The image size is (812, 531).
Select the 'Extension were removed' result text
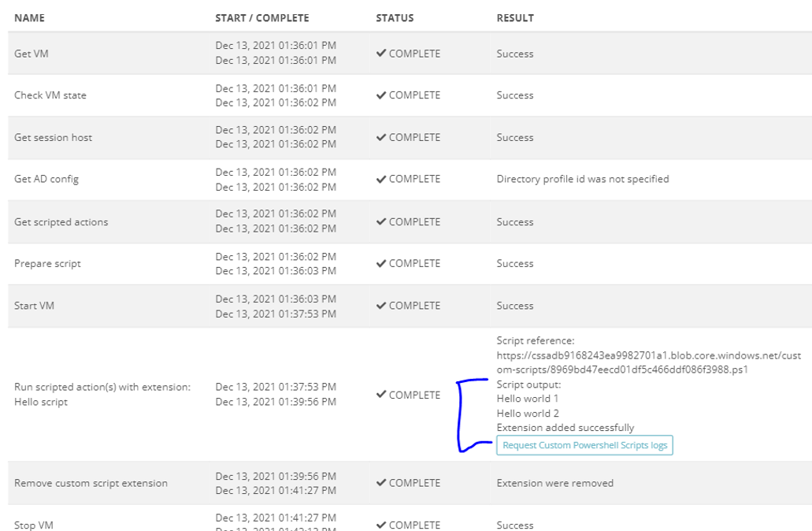click(x=554, y=483)
